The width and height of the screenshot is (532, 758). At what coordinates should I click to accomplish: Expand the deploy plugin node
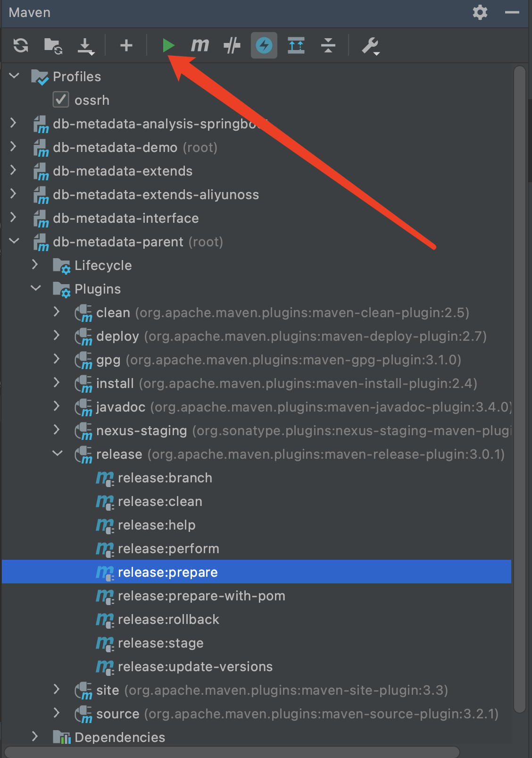[57, 336]
